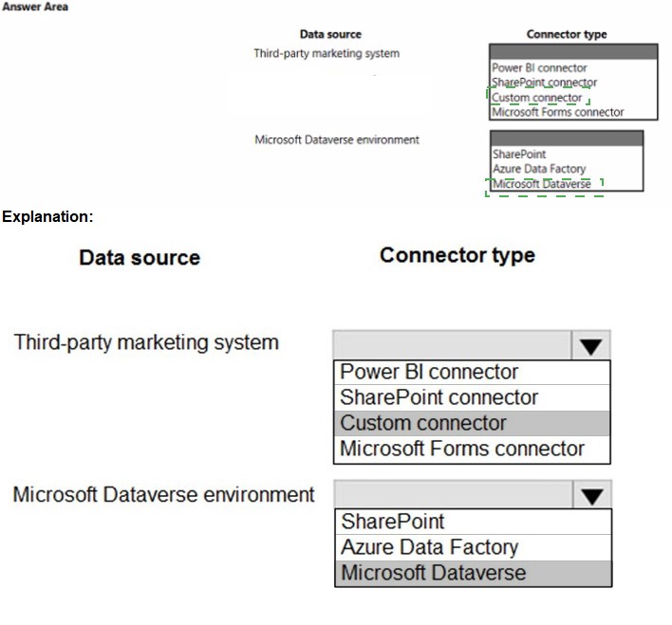Click 'Third-party marketing system' label in Answer Area
Image resolution: width=672 pixels, height=625 pixels.
coord(327,53)
